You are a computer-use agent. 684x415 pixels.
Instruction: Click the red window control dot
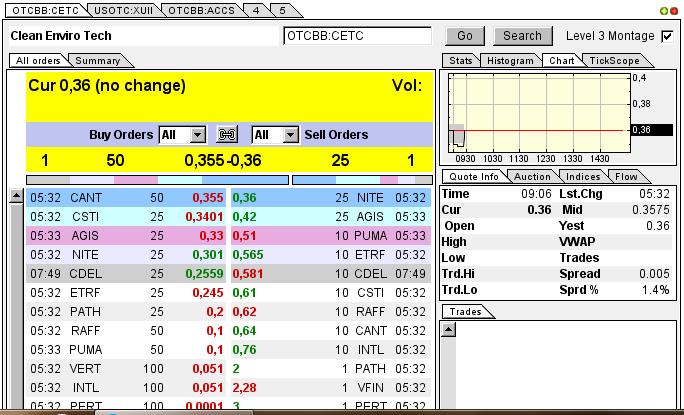pos(674,12)
